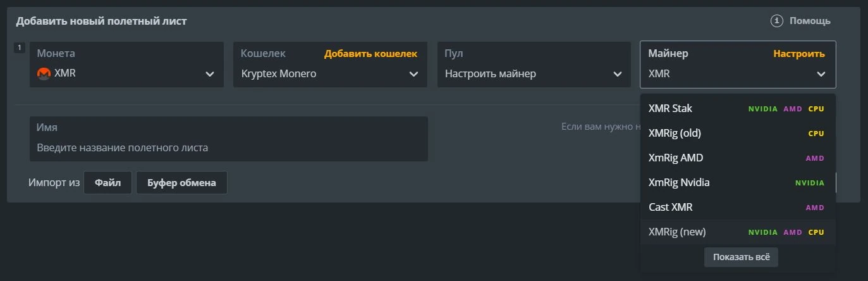Open the Wallet dropdown Kryptex Monero

pos(329,74)
